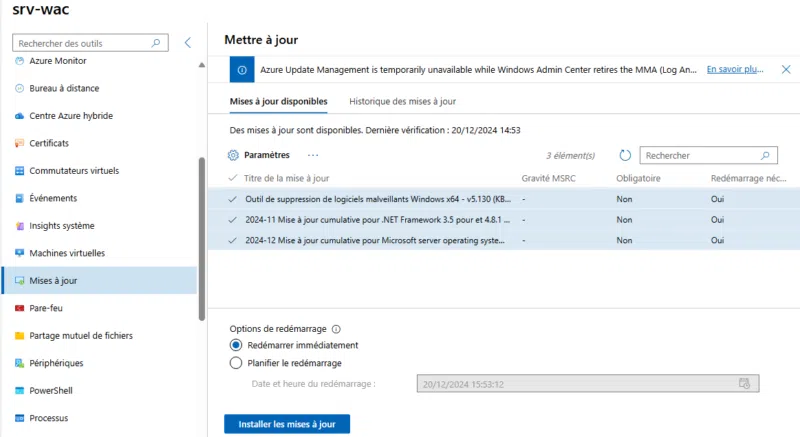Refresh the available updates list

tap(625, 155)
